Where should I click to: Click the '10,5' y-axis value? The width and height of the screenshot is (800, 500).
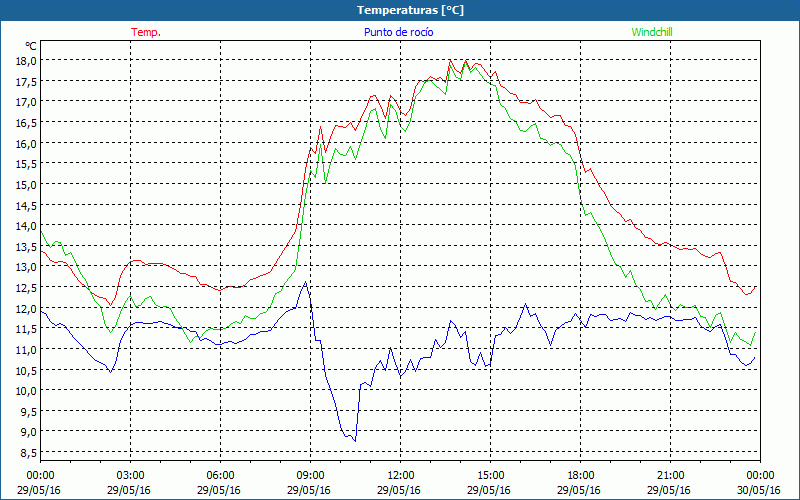coord(26,370)
